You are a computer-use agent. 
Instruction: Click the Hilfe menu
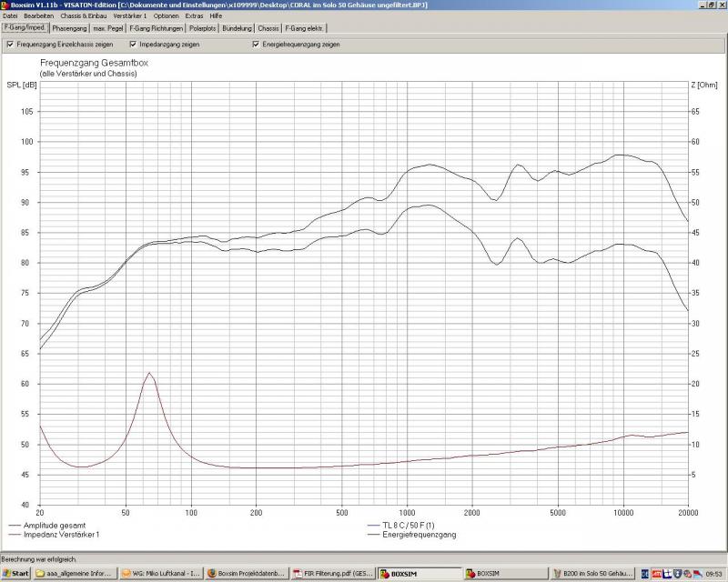[x=216, y=15]
